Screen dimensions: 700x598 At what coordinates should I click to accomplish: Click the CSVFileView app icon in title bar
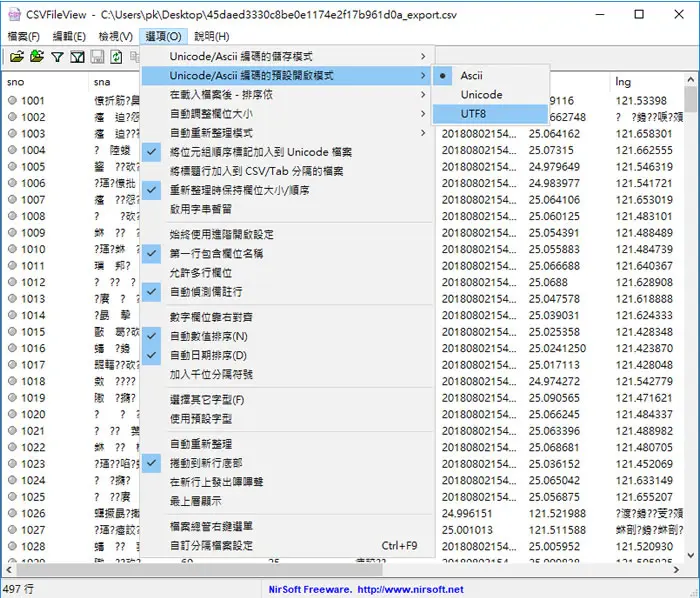pos(15,14)
